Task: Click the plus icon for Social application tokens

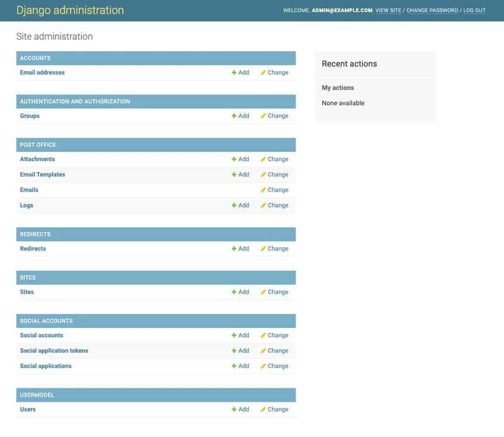Action: pyautogui.click(x=234, y=351)
